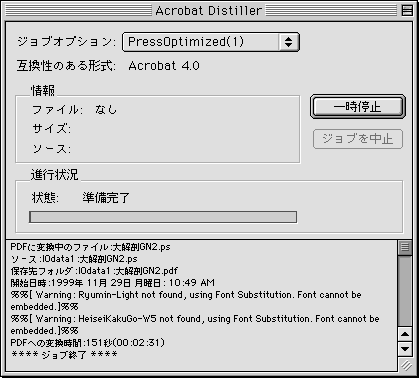Click the HeiseiKakuGo-W5 not found warning line
The height and width of the screenshot is (378, 419).
point(195,325)
